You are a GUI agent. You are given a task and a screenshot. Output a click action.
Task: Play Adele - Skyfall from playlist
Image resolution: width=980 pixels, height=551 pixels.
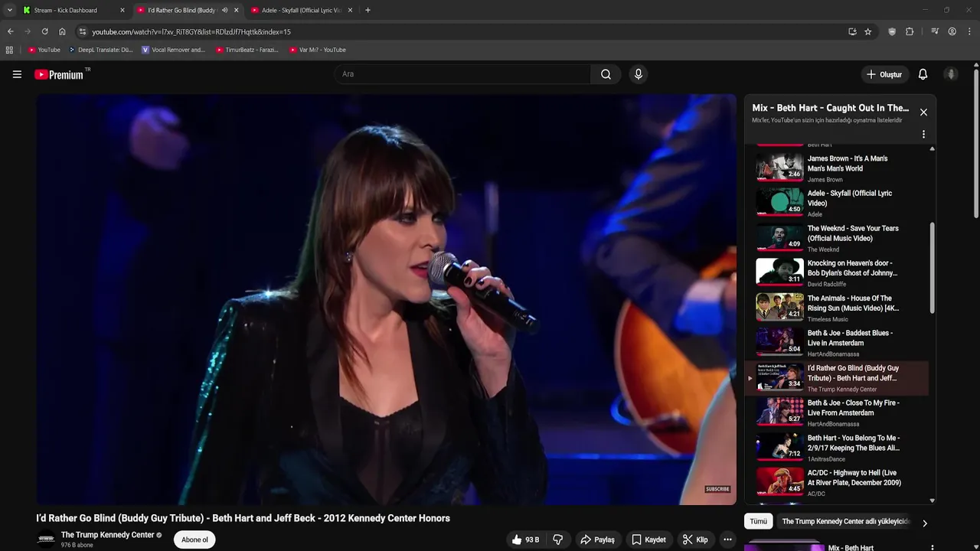[837, 203]
